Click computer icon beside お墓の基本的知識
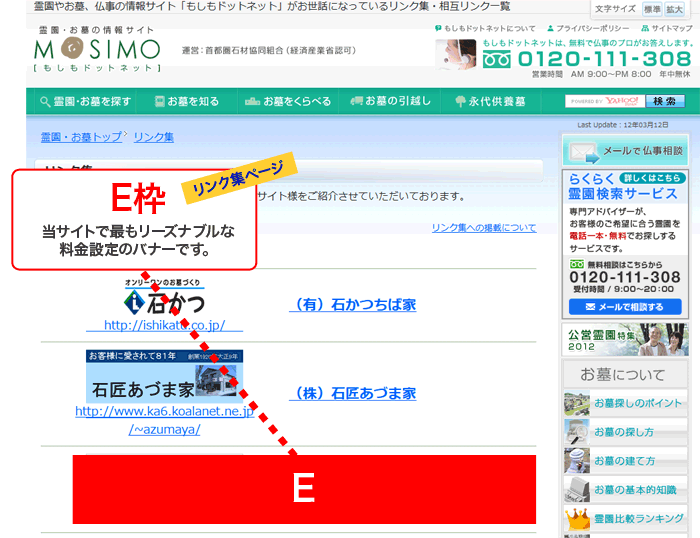The width and height of the screenshot is (700, 538). tap(577, 489)
